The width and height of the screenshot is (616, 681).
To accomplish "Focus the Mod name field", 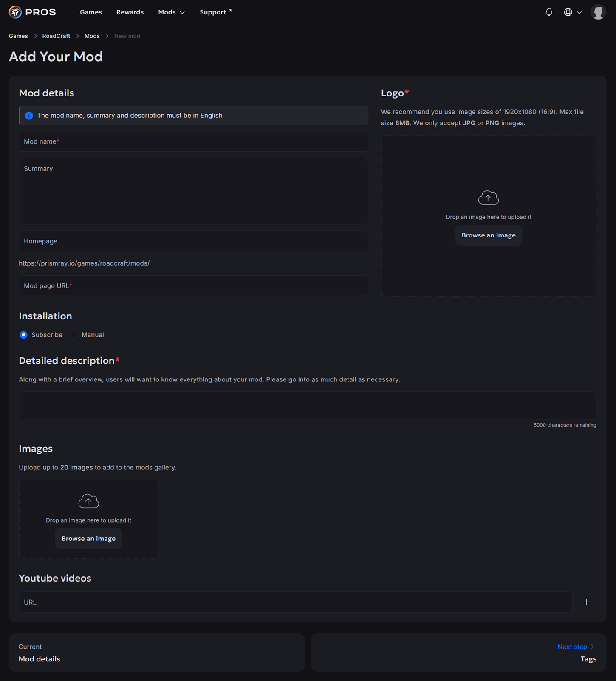I will click(193, 141).
